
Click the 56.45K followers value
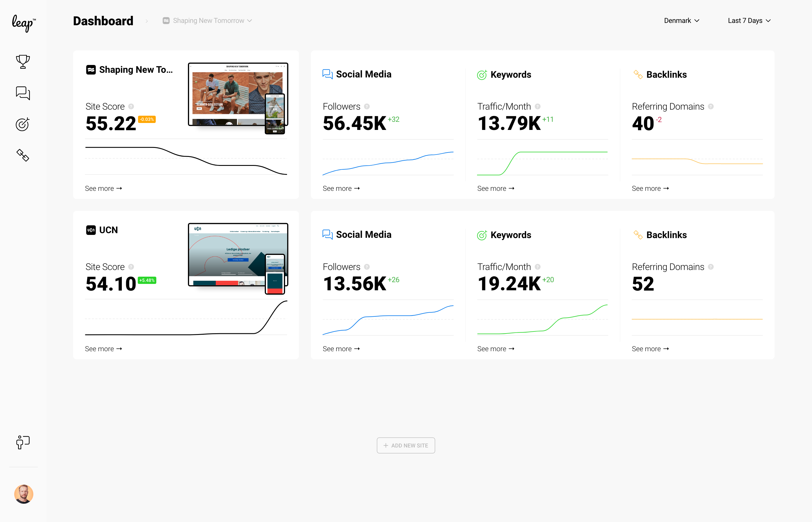click(354, 123)
